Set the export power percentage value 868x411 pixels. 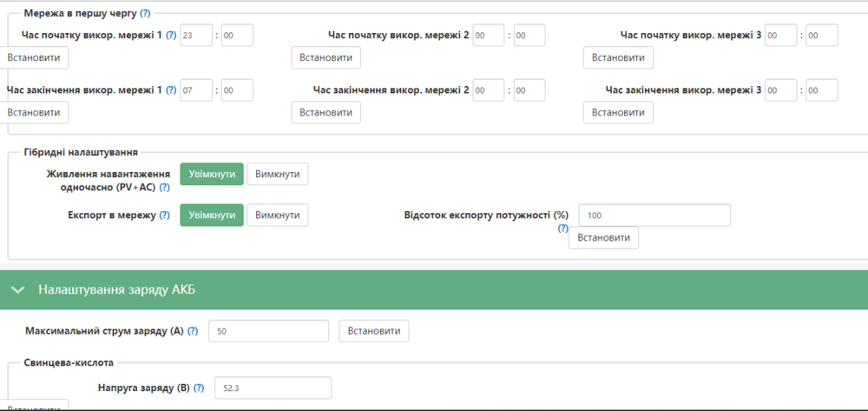[603, 237]
